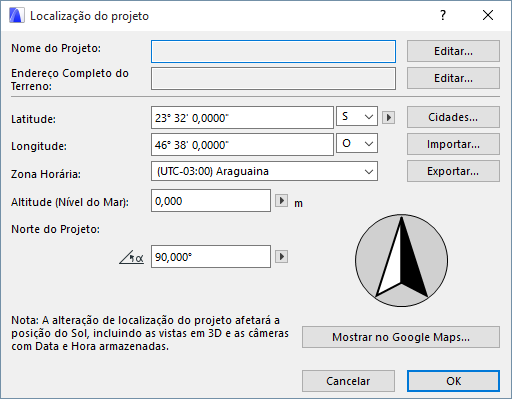Click the north compass dial

[402, 260]
